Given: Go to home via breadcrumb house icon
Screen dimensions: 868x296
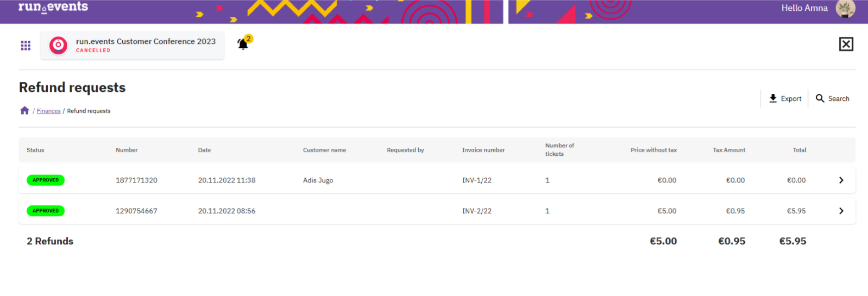Looking at the screenshot, I should click(x=24, y=110).
